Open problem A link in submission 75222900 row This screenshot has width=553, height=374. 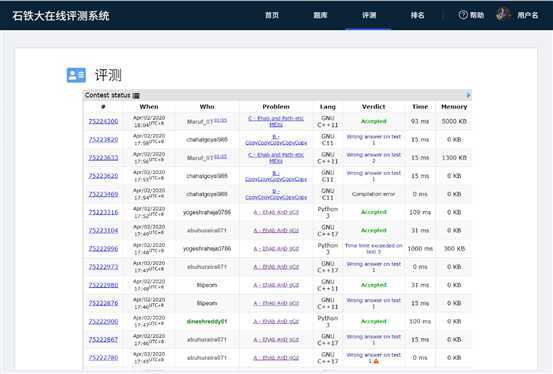[x=276, y=321]
